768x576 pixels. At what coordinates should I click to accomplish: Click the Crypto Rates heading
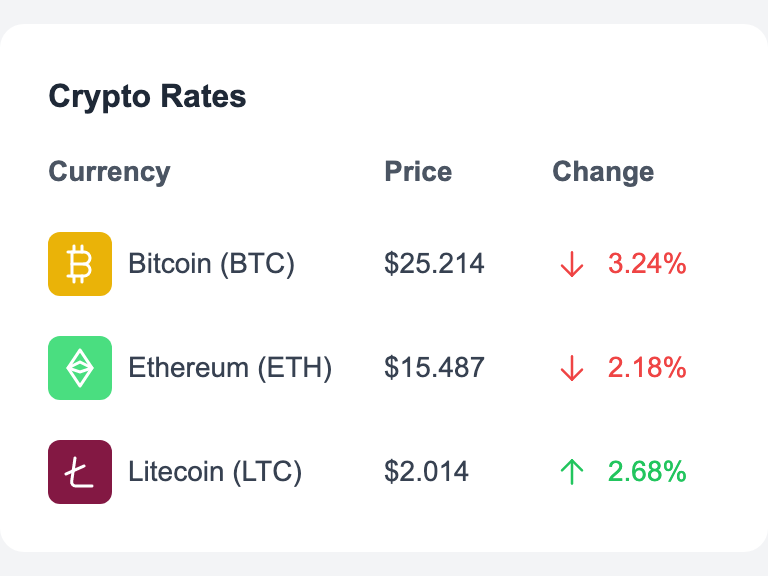147,97
